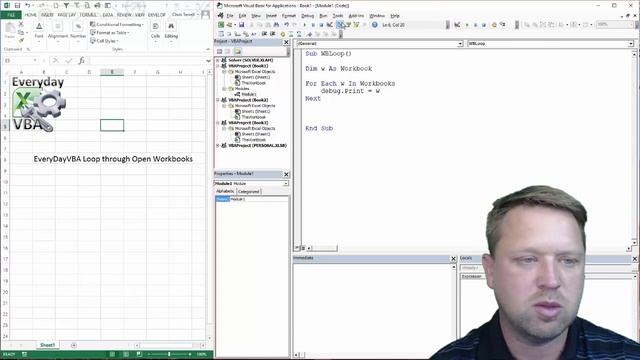The image size is (640, 360).
Task: Click the Undo arrow in the VBA toolbar
Action: click(x=286, y=25)
